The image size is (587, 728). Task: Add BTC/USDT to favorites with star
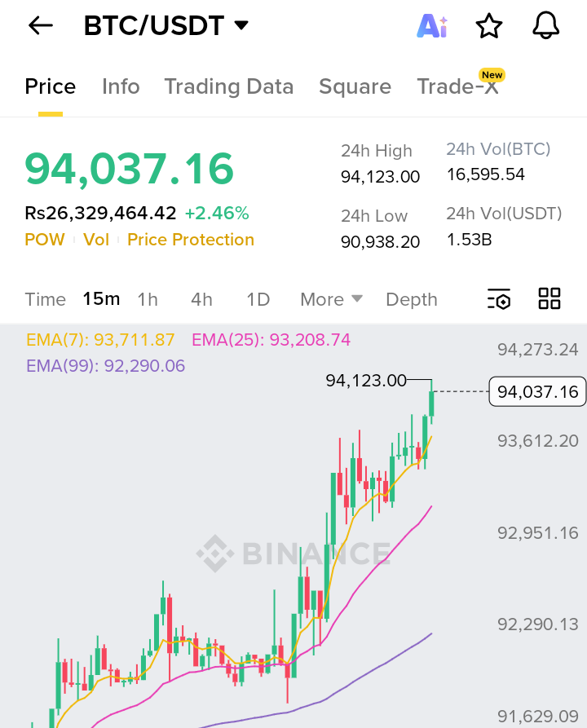[489, 26]
